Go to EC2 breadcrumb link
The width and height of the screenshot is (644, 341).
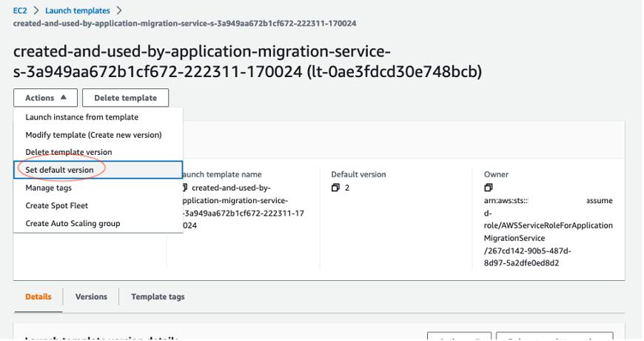[19, 11]
